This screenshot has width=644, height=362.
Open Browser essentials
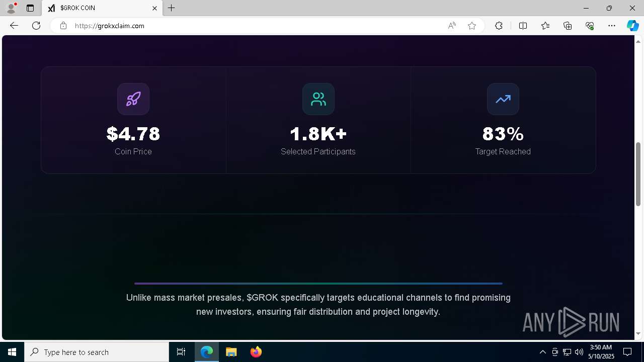pos(590,26)
